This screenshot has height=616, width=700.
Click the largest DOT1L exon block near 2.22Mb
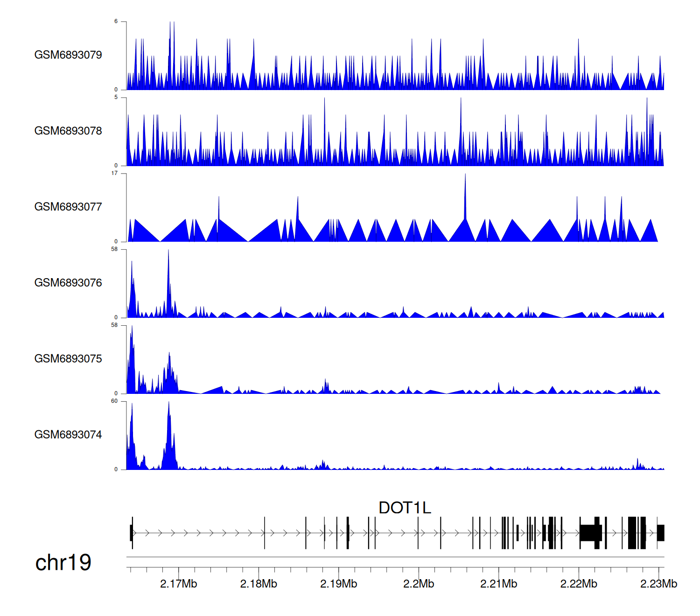click(x=590, y=532)
